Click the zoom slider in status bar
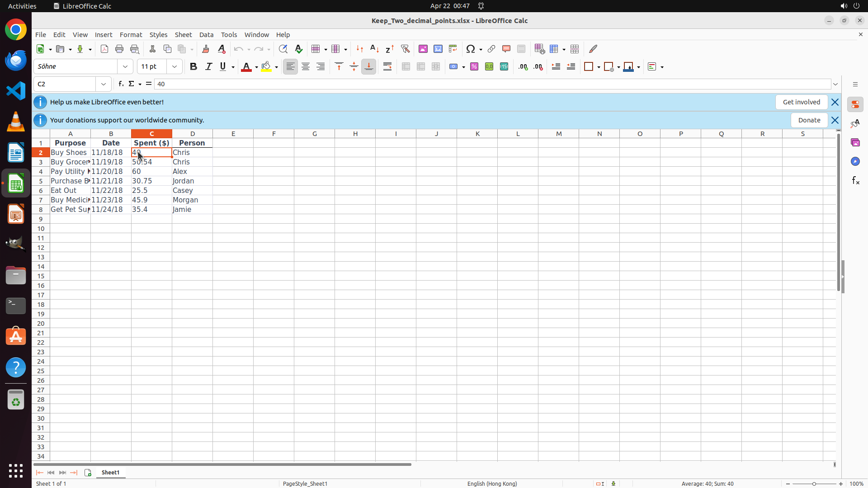This screenshot has width=868, height=488. pyautogui.click(x=814, y=483)
